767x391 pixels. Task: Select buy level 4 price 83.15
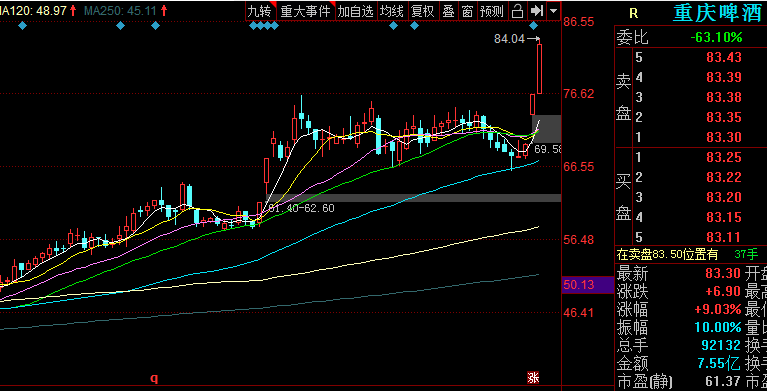tap(723, 217)
